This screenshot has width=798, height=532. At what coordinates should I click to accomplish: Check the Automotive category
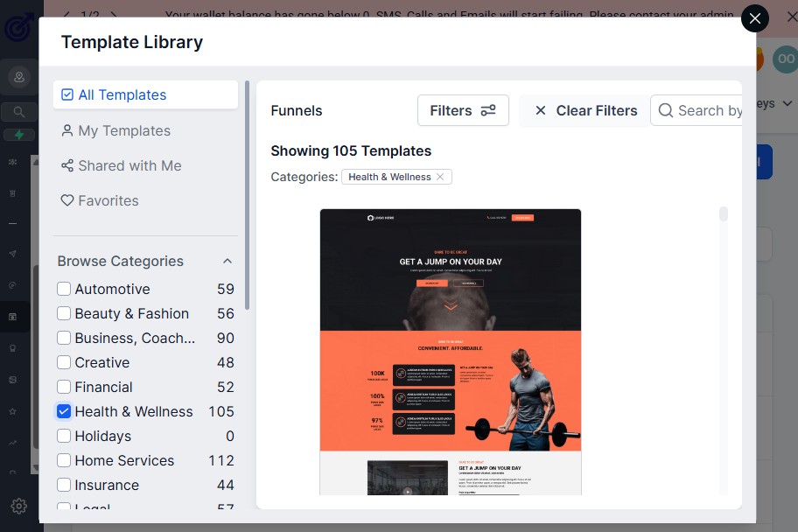pyautogui.click(x=64, y=289)
